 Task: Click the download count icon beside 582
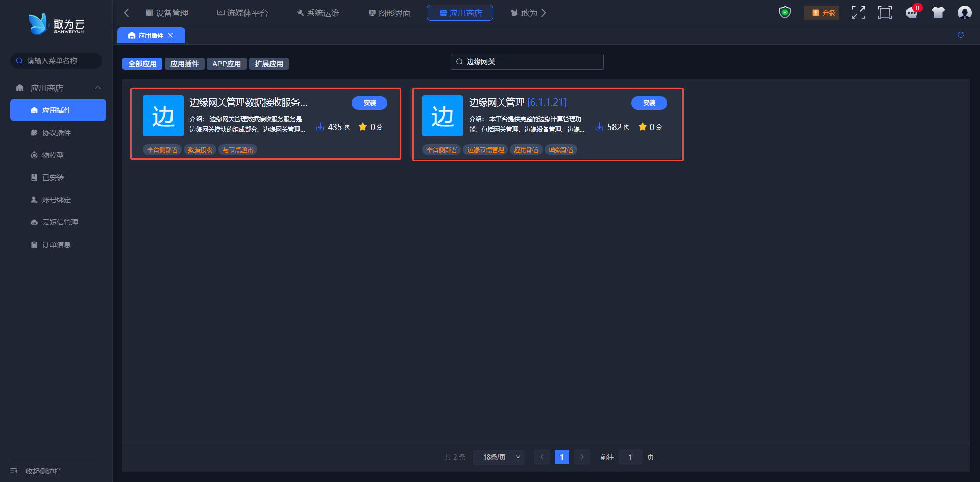[x=599, y=126]
